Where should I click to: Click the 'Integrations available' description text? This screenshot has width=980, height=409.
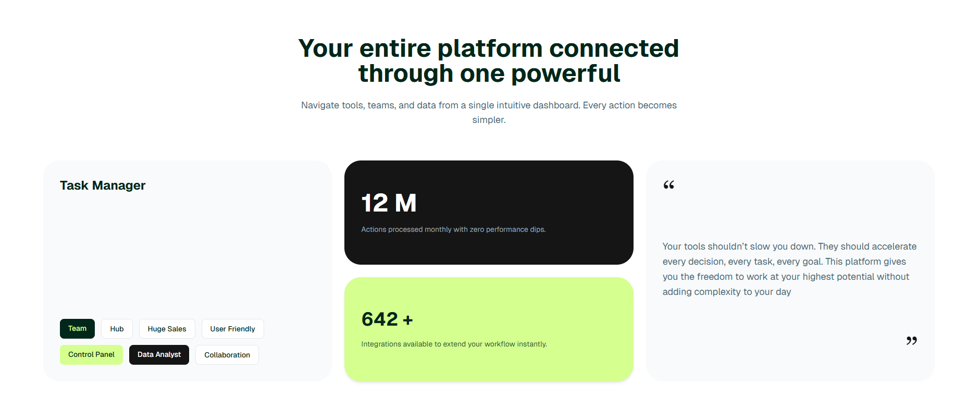pos(454,344)
